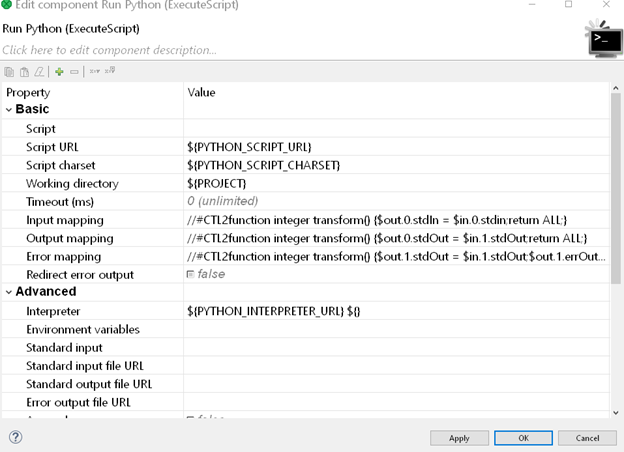
Task: Click the Value column header
Action: [201, 92]
